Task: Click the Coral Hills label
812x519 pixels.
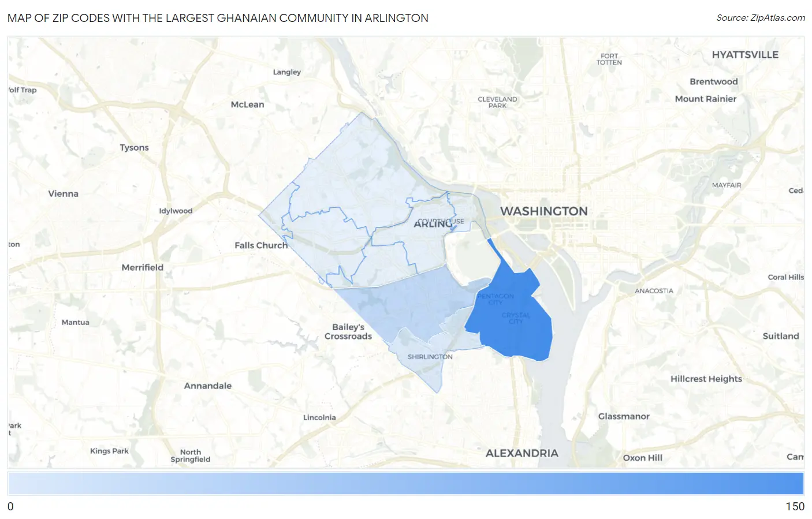Action: pos(785,277)
